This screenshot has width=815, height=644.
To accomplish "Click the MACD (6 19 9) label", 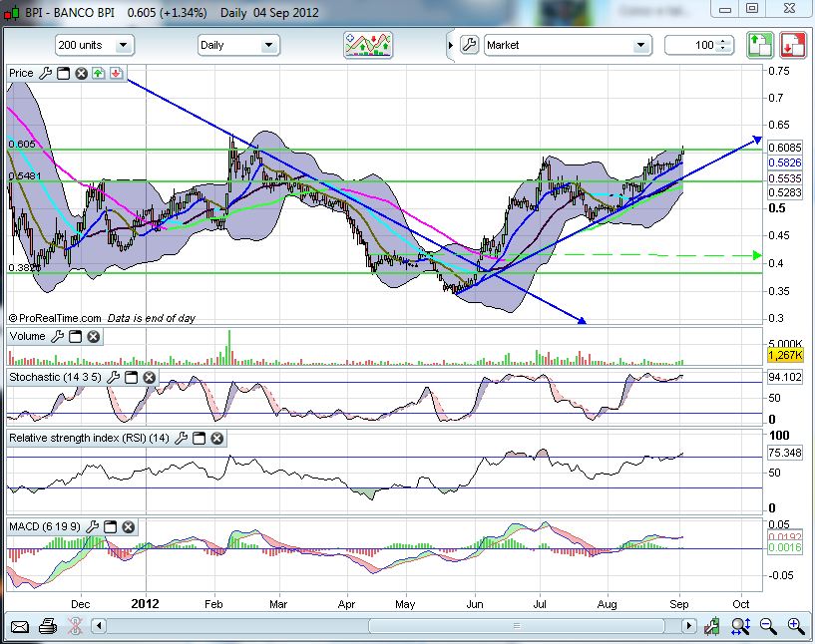I will click(45, 527).
